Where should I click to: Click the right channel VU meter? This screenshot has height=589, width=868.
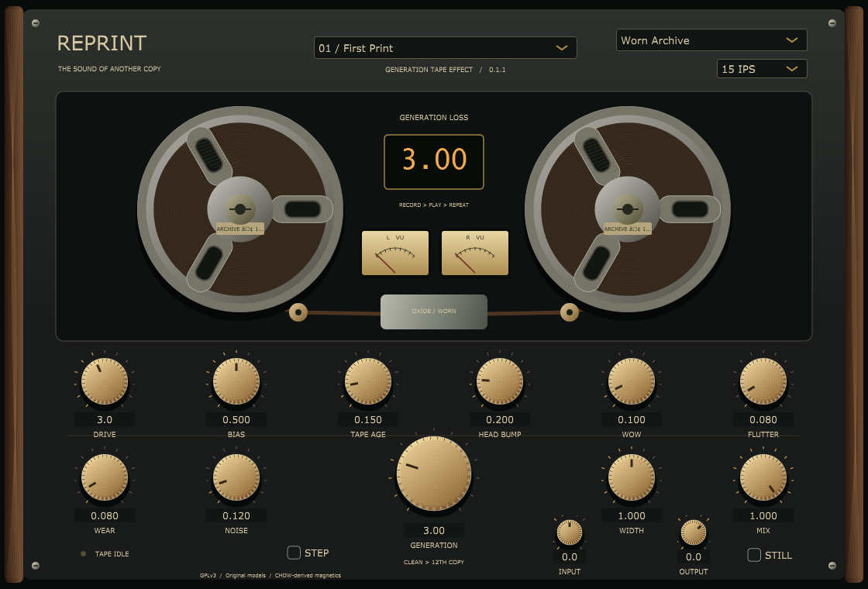click(475, 253)
